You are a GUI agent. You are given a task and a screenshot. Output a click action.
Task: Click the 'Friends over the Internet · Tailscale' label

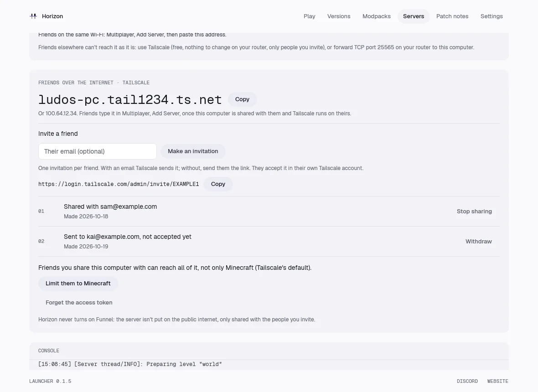93,83
